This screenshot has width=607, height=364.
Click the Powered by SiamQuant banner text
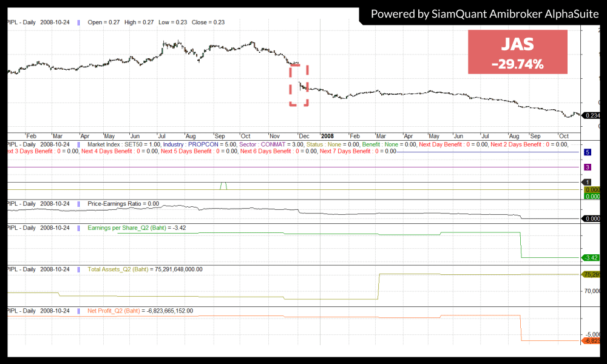click(483, 13)
